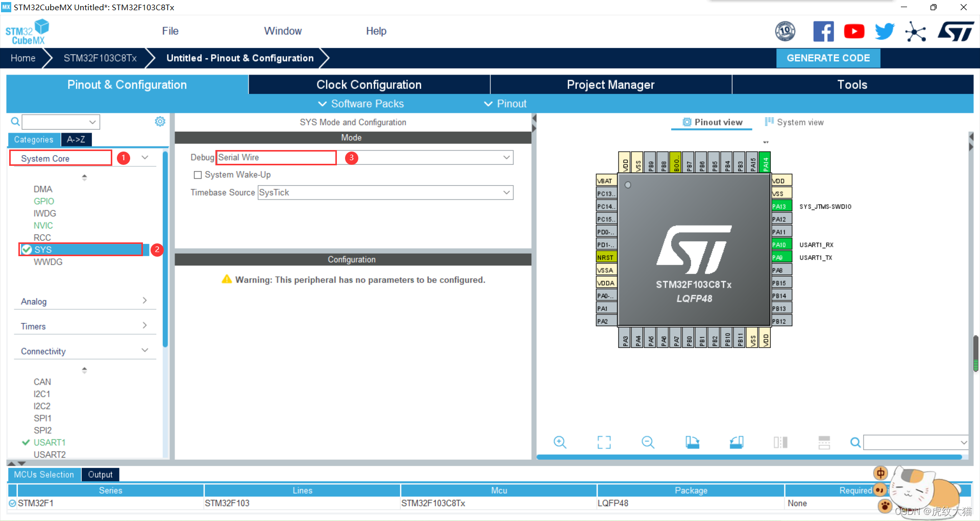Click the 10-year anniversary badge icon
Screen dimensions: 980x521
[x=785, y=32]
